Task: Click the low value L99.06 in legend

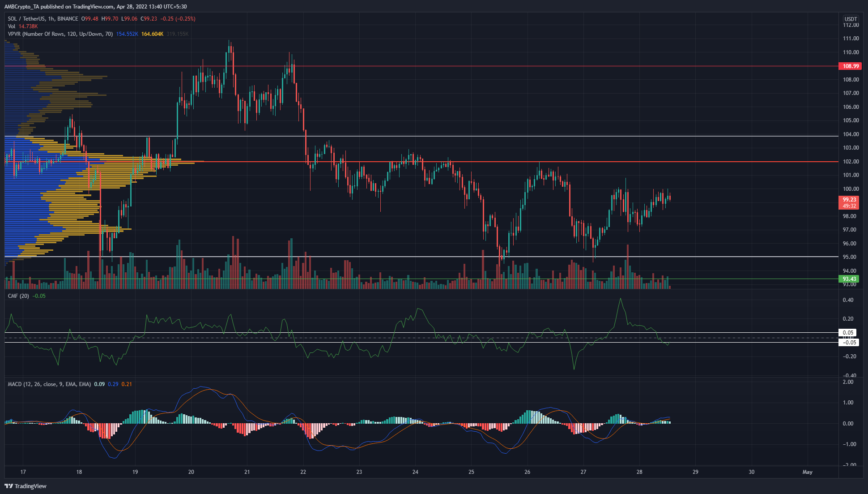Action: tap(129, 19)
